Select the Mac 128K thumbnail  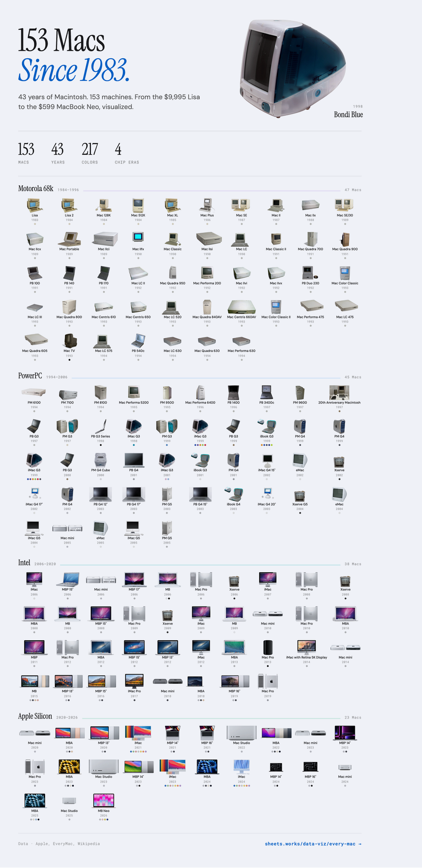point(103,205)
